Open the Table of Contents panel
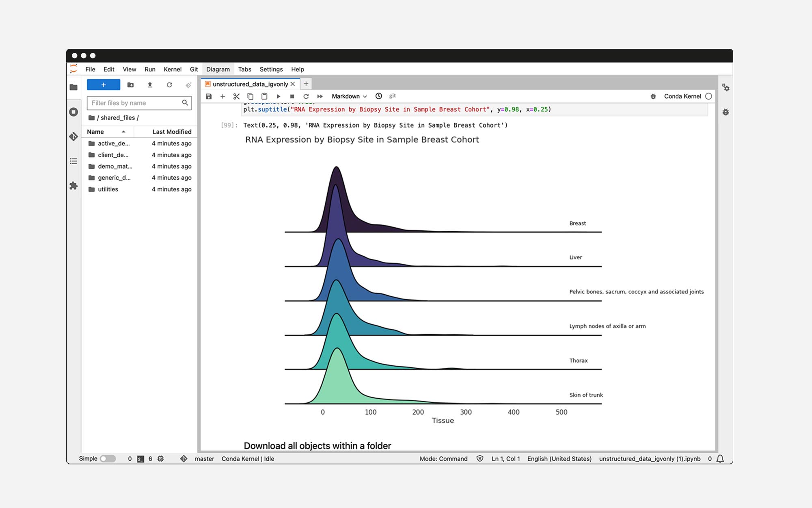The height and width of the screenshot is (508, 812). [73, 161]
